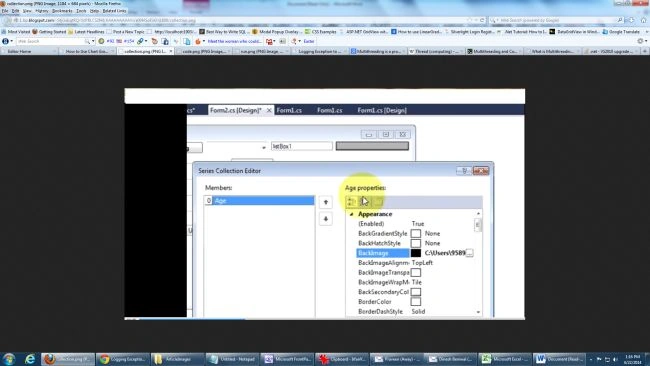Open the gear settings icon on the toolbar
The width and height of the screenshot is (650, 366).
click(640, 41)
